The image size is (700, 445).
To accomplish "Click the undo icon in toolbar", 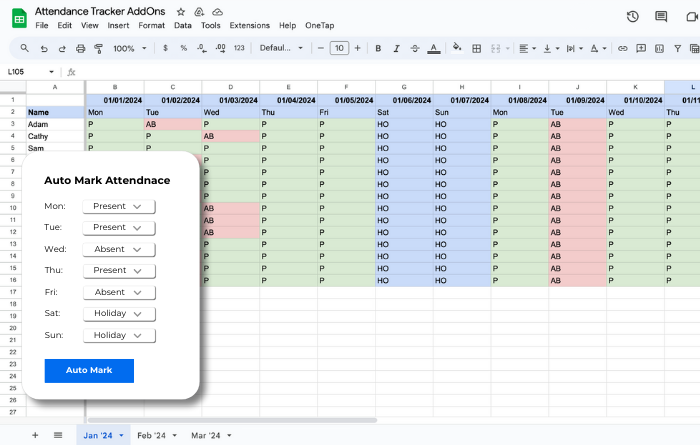I will click(x=44, y=48).
